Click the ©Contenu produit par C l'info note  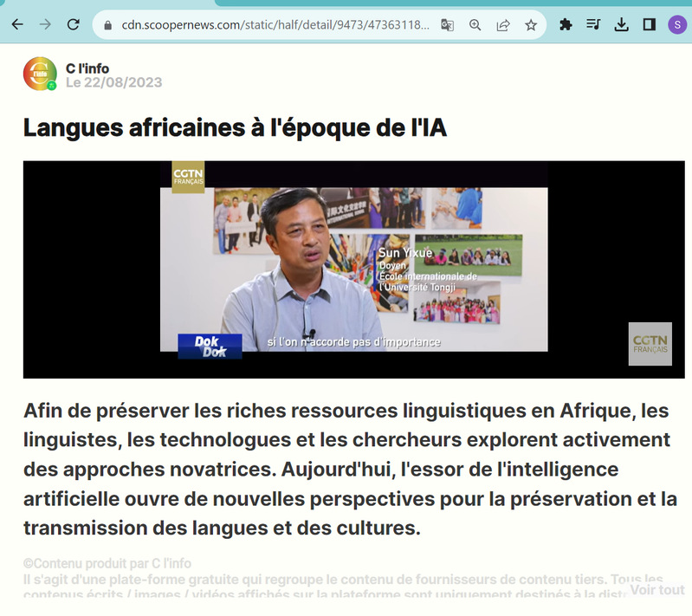[x=107, y=563]
